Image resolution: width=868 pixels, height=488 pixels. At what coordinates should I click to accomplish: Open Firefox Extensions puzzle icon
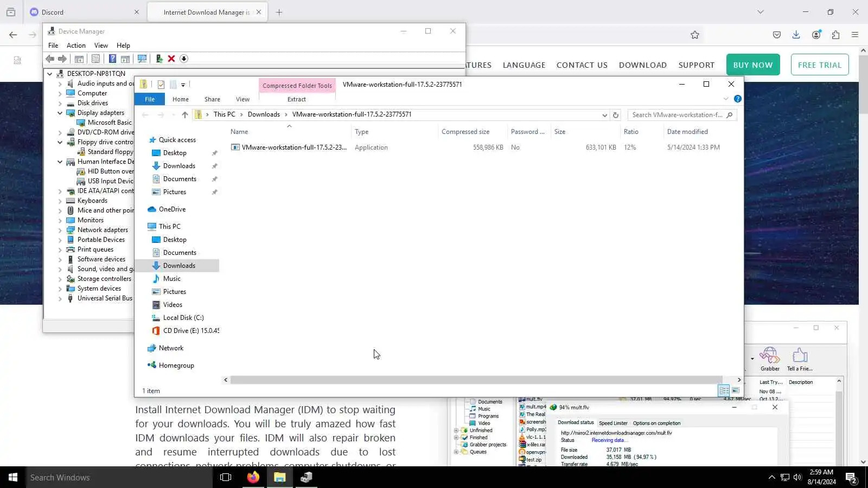835,35
